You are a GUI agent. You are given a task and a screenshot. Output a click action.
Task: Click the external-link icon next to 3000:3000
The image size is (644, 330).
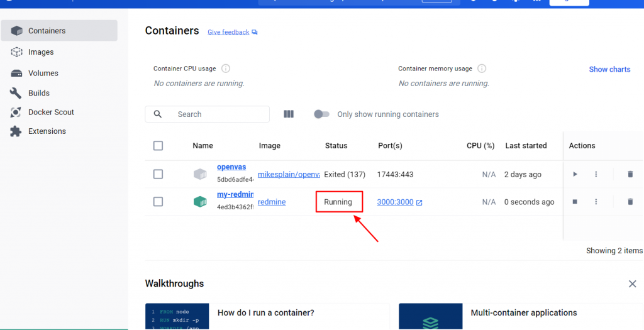(x=419, y=202)
